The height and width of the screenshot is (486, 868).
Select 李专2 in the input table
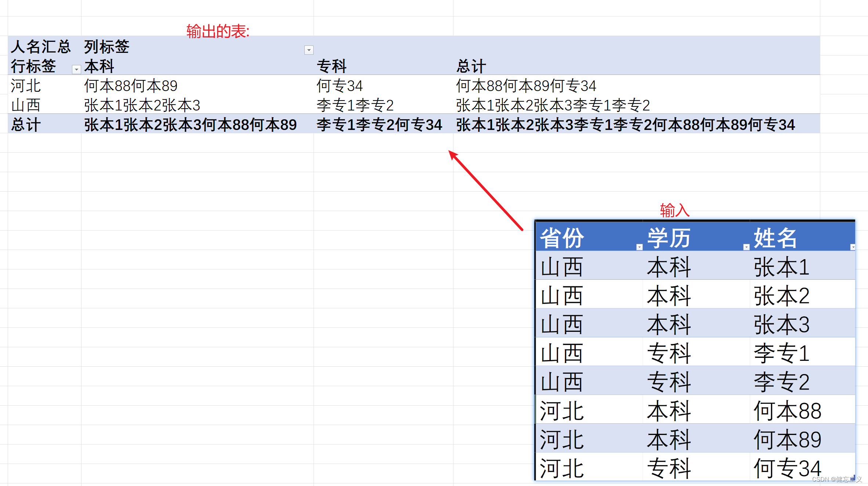[782, 381]
